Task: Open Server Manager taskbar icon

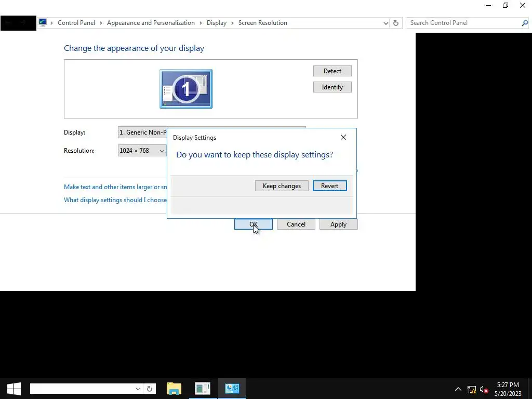Action: (203, 389)
